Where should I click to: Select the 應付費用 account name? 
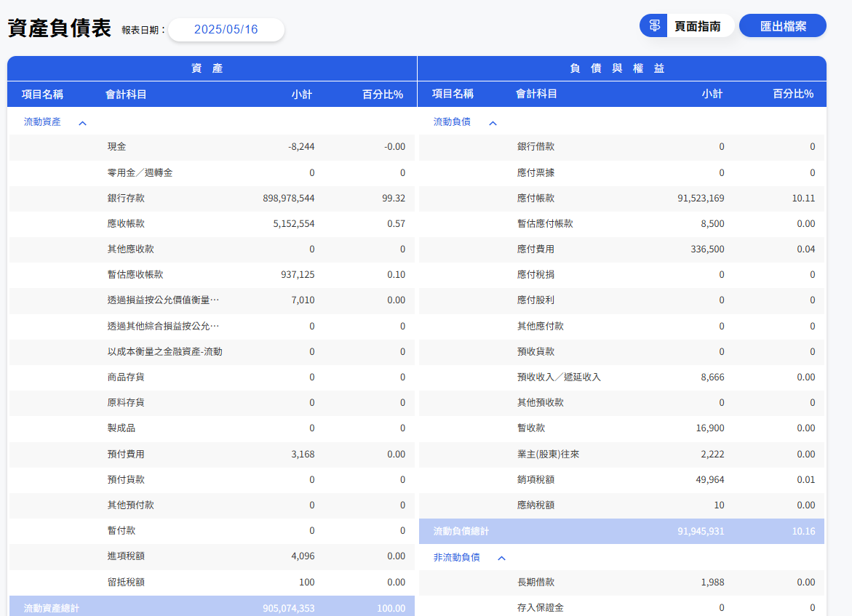pos(536,249)
